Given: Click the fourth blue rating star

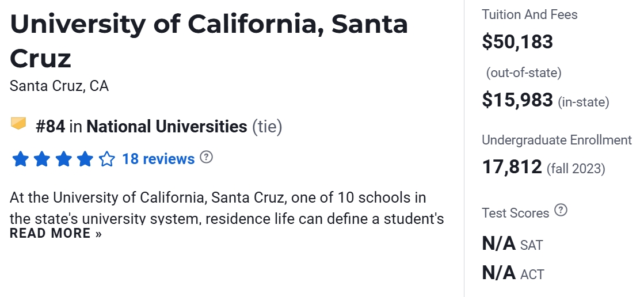Looking at the screenshot, I should [85, 159].
